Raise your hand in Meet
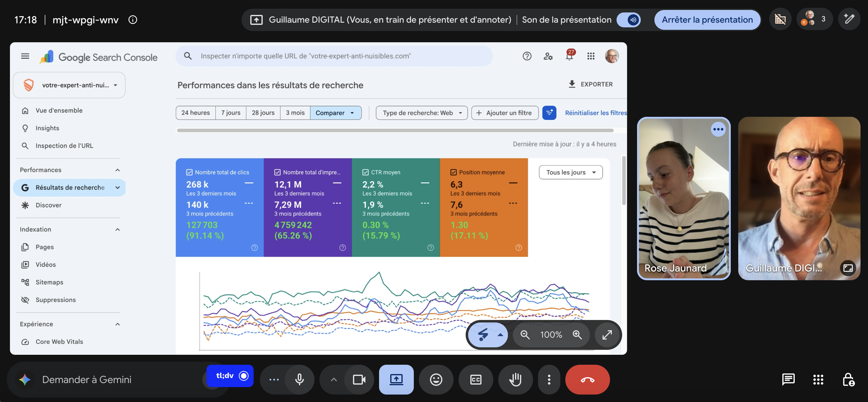This screenshot has height=402, width=868. [515, 379]
